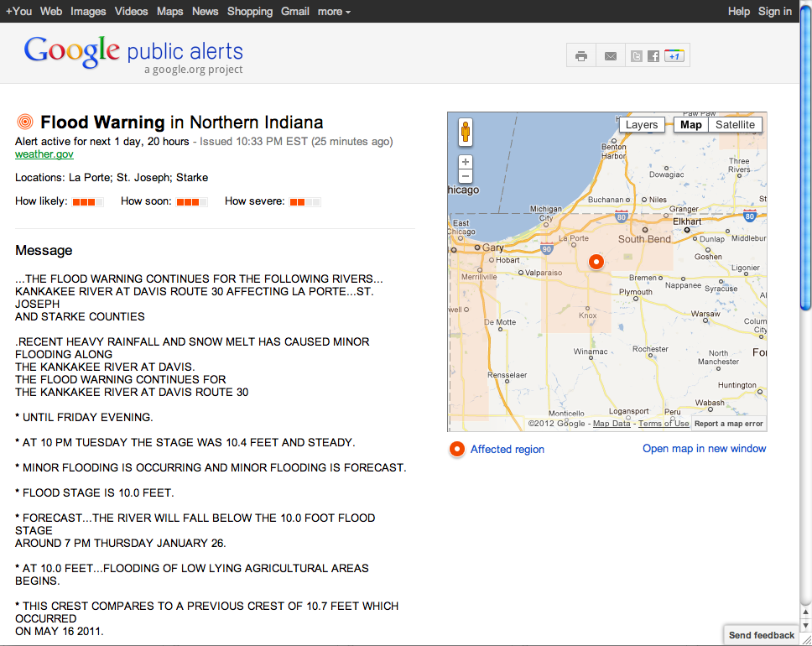The image size is (812, 646).
Task: Click the page vertical scrollbar
Action: 806,168
